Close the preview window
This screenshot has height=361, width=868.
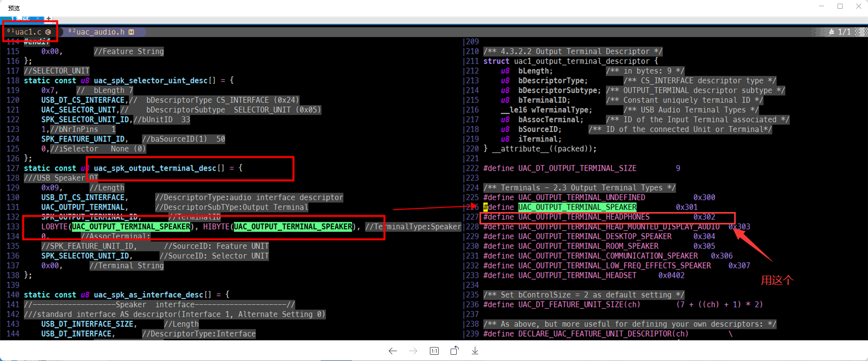(858, 6)
